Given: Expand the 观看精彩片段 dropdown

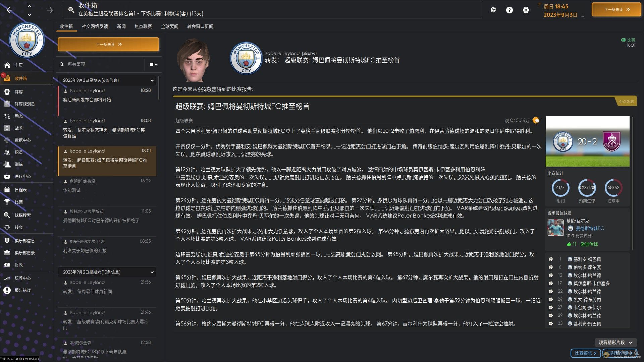Looking at the screenshot, I should coord(615,343).
